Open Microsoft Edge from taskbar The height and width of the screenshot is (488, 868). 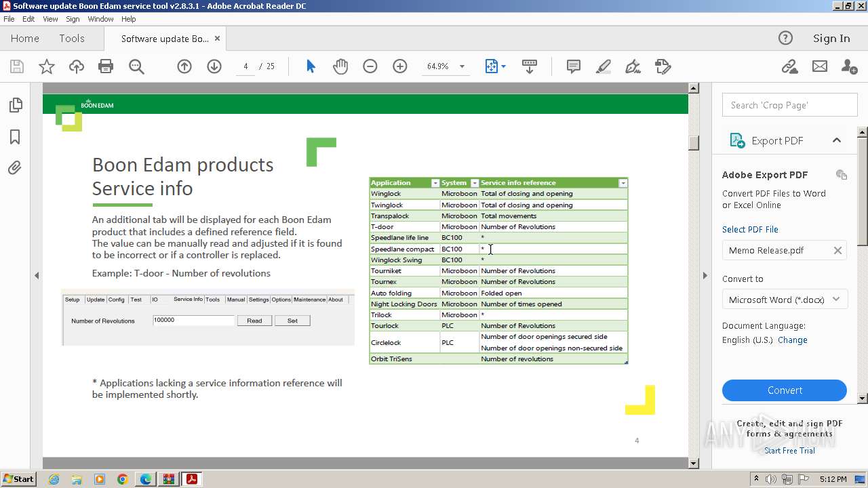[146, 479]
